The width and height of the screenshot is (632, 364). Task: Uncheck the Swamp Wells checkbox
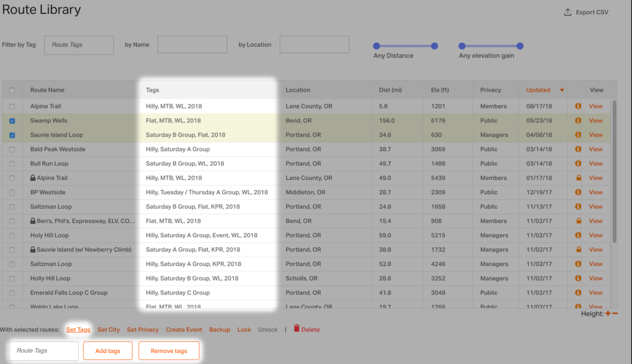12,121
